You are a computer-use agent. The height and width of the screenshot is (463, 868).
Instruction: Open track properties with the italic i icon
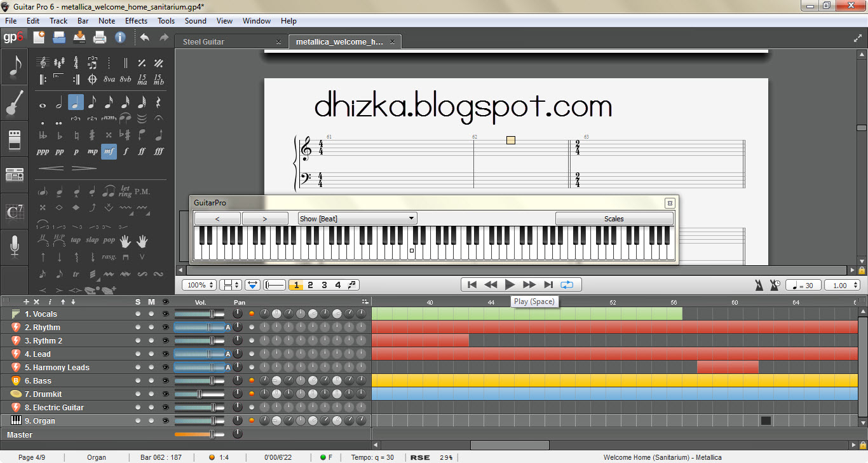pos(50,301)
